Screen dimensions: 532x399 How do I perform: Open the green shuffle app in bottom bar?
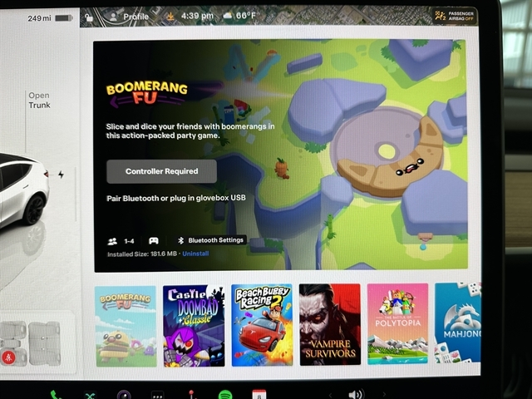coord(90,396)
